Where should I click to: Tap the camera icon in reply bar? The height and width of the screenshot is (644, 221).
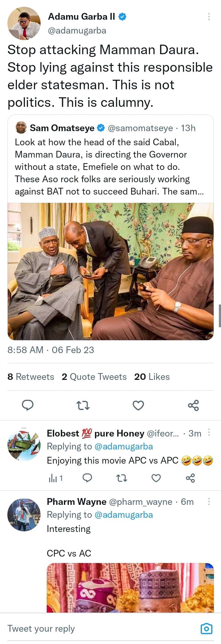click(x=206, y=629)
